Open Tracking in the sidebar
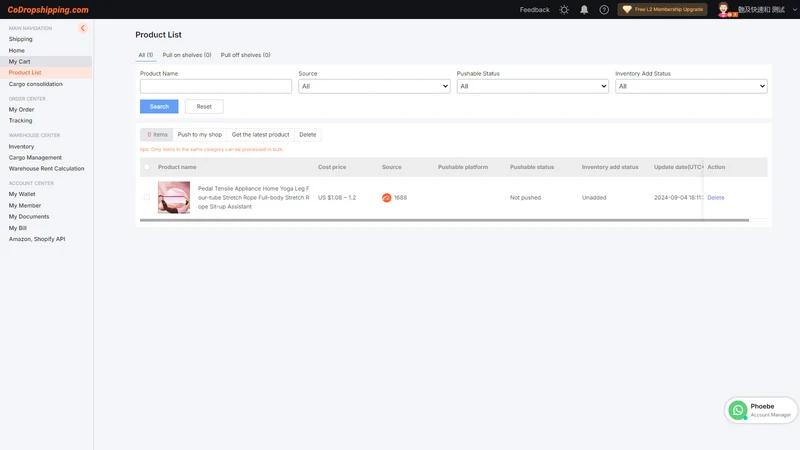This screenshot has height=450, width=800. coord(20,121)
